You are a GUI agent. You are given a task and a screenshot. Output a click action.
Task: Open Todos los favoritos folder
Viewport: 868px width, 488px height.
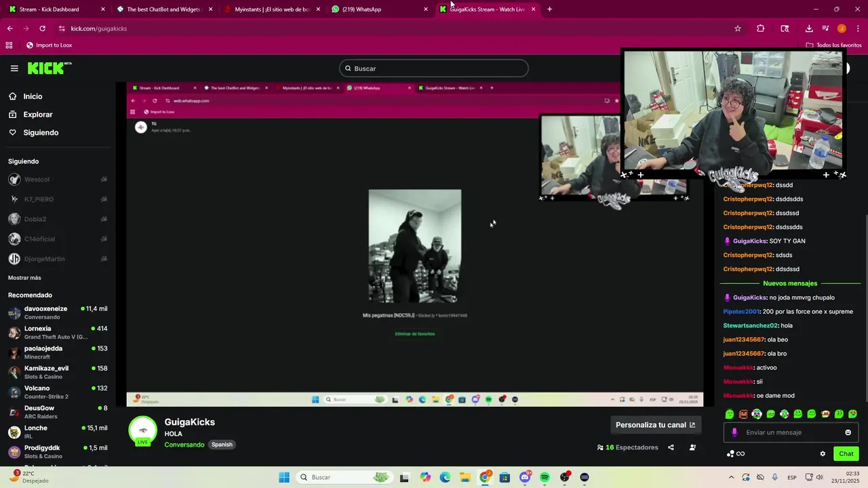pos(833,45)
